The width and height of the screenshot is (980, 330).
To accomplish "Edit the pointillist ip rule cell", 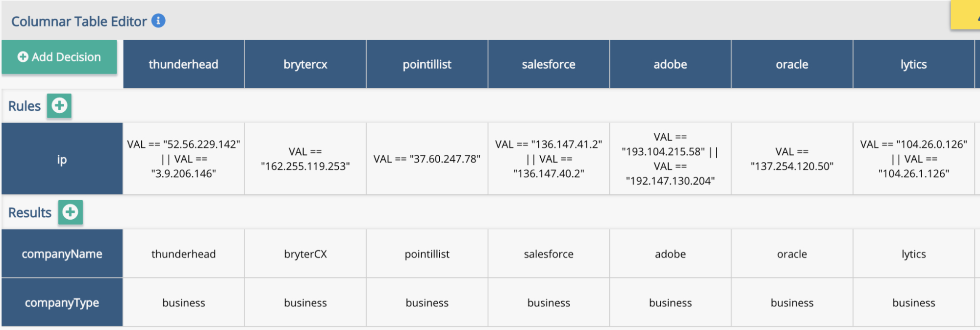I will 426,158.
